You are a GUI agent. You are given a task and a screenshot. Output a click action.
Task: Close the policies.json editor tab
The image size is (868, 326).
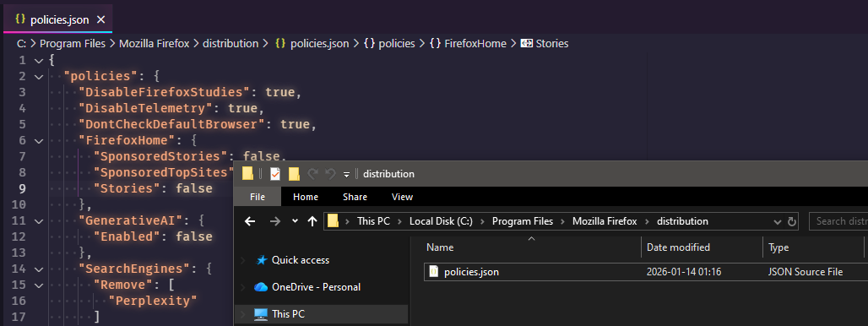coord(100,19)
